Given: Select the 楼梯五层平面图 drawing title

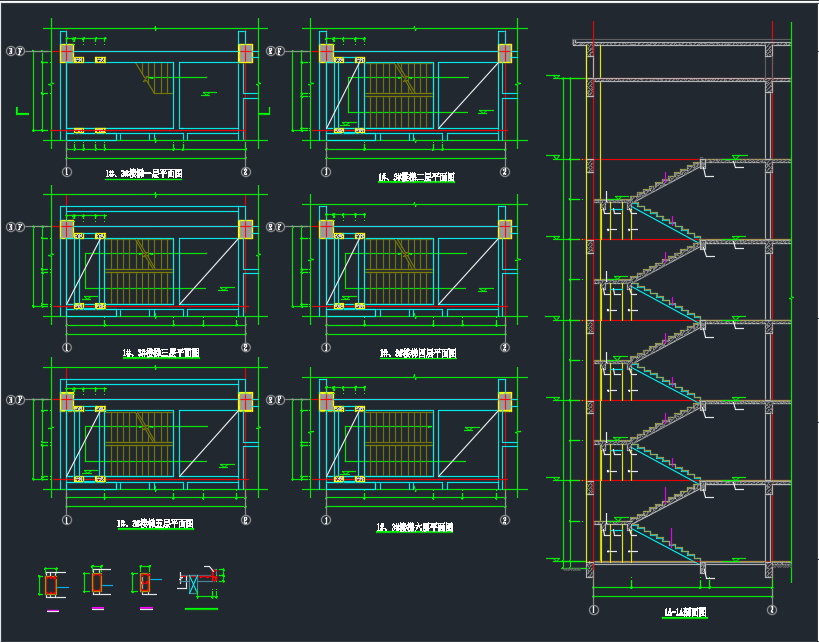Looking at the screenshot, I should coord(156,523).
